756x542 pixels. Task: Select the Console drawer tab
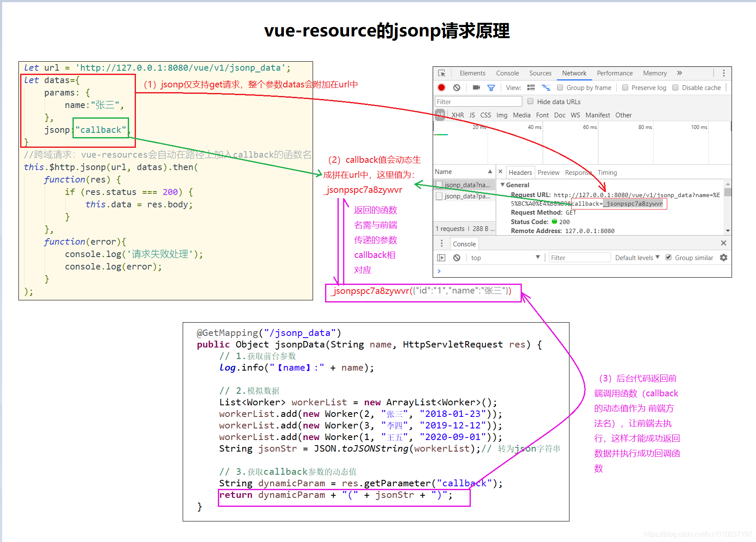coord(464,244)
